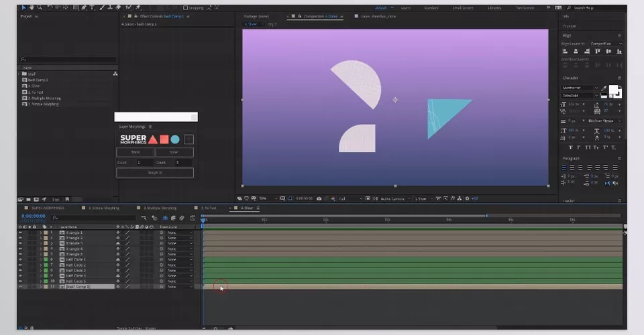The image size is (644, 335).
Task: Open the ExtraBold font style dropdown
Action: point(580,96)
